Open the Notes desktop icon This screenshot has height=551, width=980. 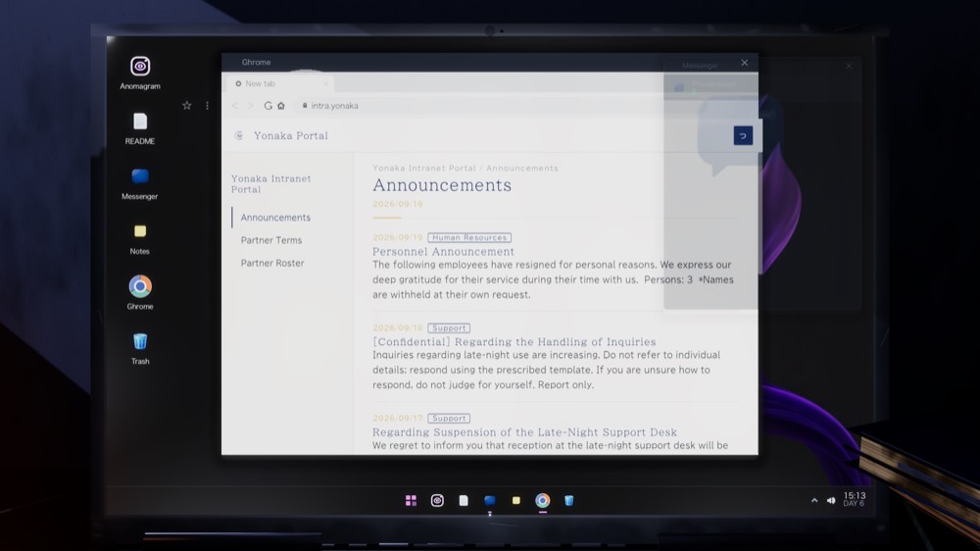tap(140, 238)
